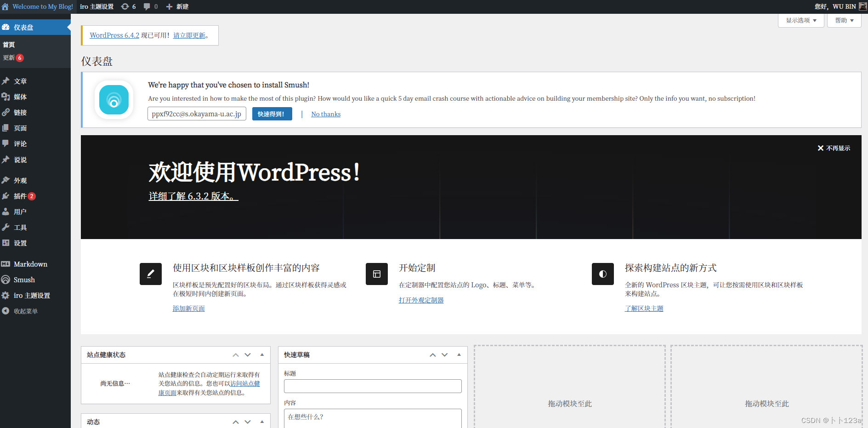Click the plus icon for 新建
This screenshot has width=868, height=428.
(x=169, y=6)
